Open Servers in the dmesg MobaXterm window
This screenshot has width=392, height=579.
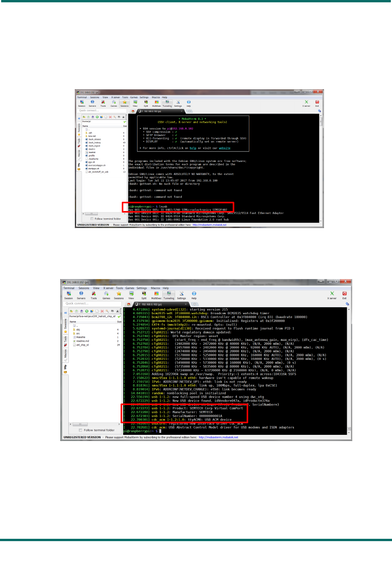point(81,295)
